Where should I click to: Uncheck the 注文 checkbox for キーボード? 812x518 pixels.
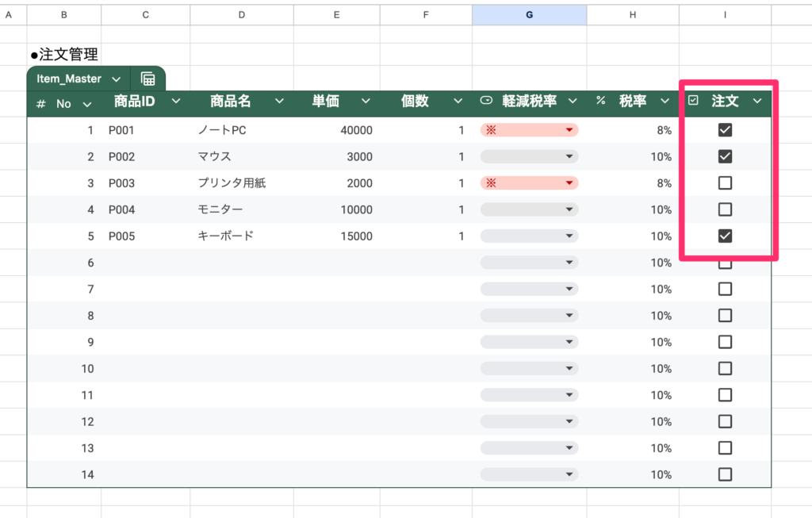(725, 236)
